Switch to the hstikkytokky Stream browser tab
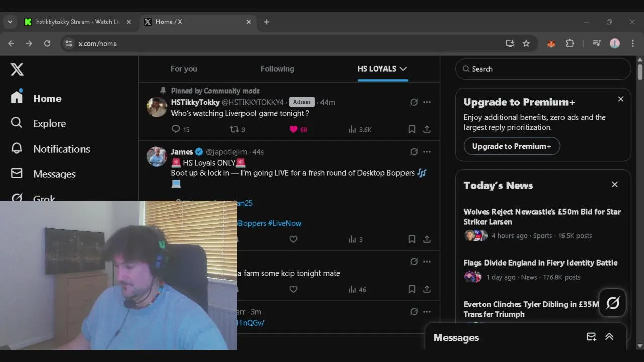Viewport: 644px width, 362px height. click(78, 22)
